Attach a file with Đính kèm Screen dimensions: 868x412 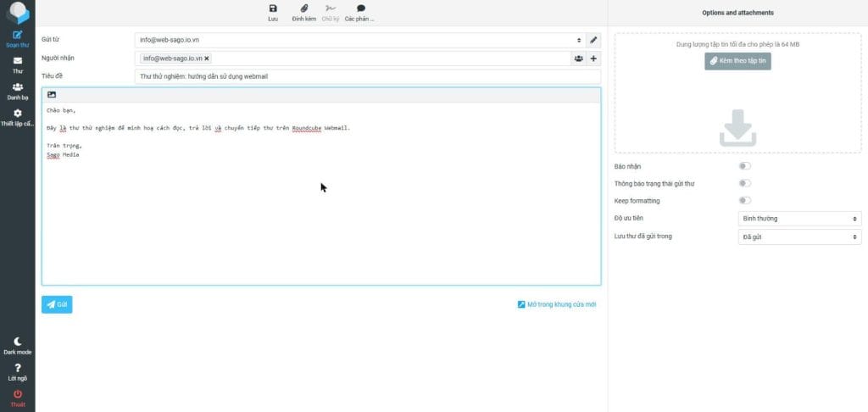[x=304, y=13]
